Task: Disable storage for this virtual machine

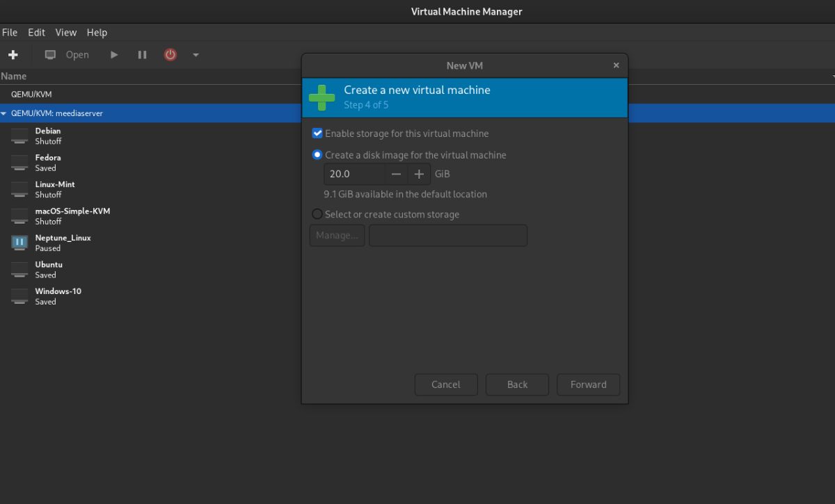Action: pyautogui.click(x=317, y=133)
